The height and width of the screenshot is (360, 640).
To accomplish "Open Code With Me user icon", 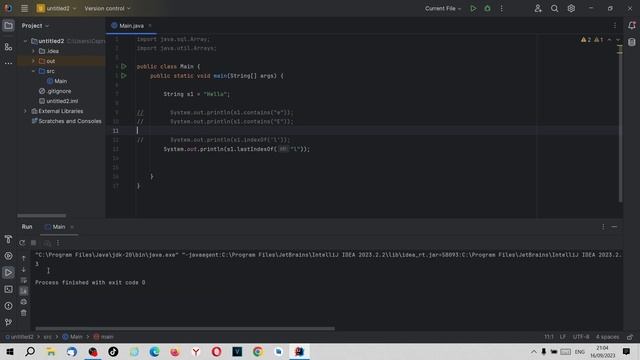I will pyautogui.click(x=538, y=8).
